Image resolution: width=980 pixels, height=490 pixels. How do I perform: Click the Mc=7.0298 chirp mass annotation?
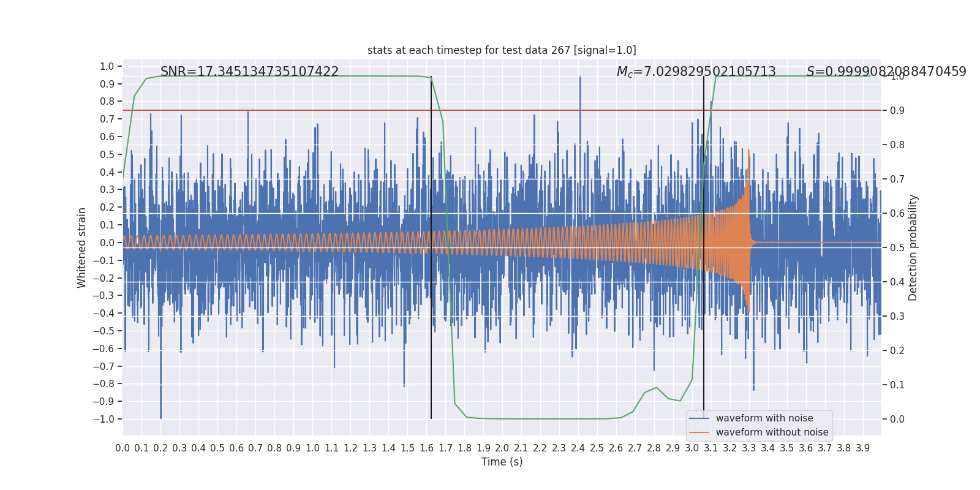pos(696,72)
